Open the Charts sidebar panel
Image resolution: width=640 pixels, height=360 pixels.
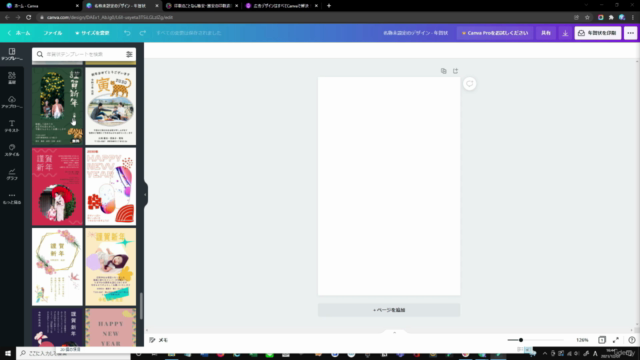click(x=12, y=174)
